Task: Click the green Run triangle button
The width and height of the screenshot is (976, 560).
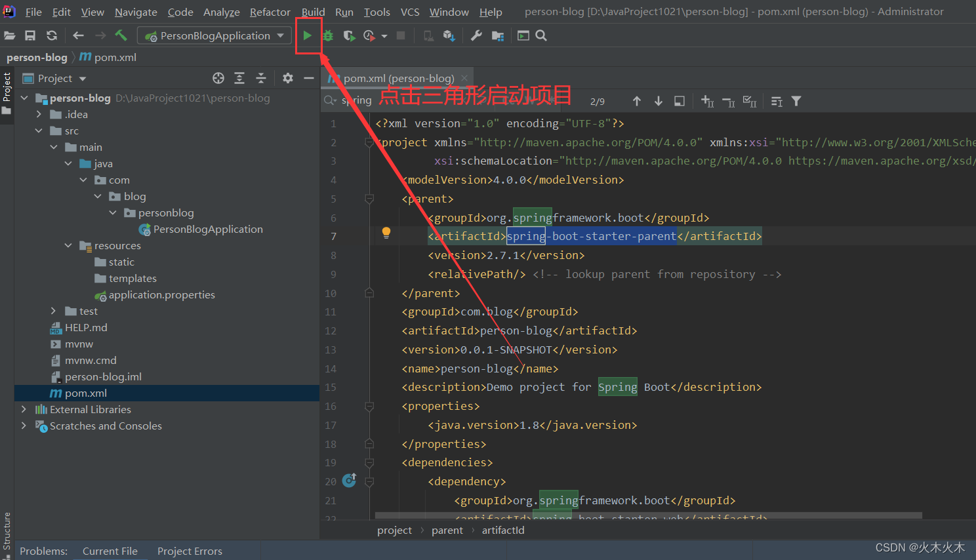Action: (x=307, y=35)
